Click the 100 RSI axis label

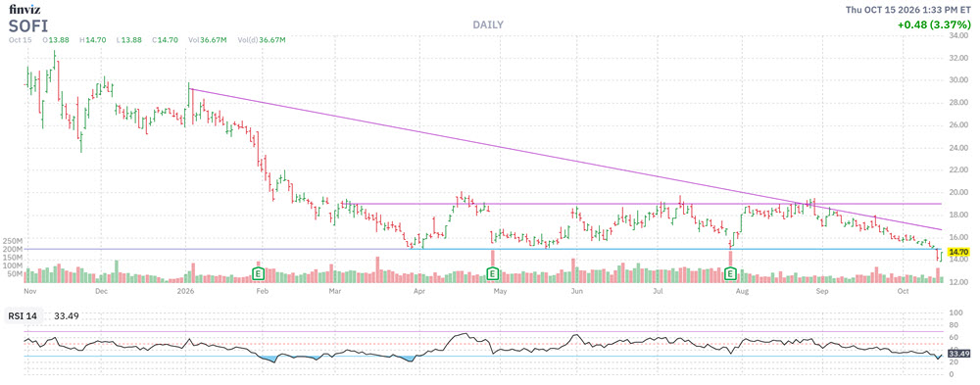tap(955, 313)
